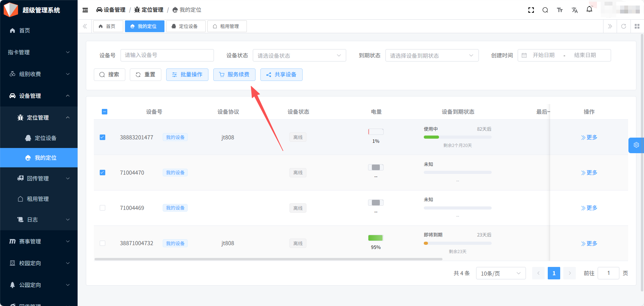Expand the 组别收费 sidebar menu
644x306 pixels.
[x=39, y=74]
